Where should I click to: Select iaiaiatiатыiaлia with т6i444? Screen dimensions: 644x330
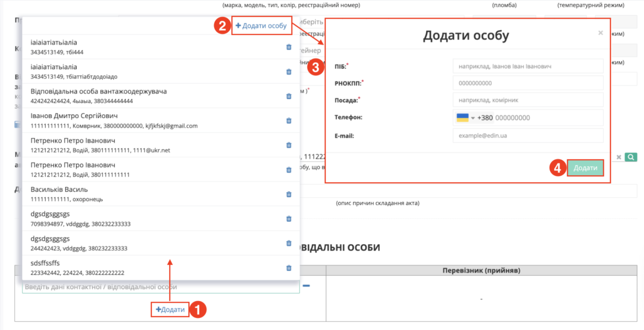161,47
